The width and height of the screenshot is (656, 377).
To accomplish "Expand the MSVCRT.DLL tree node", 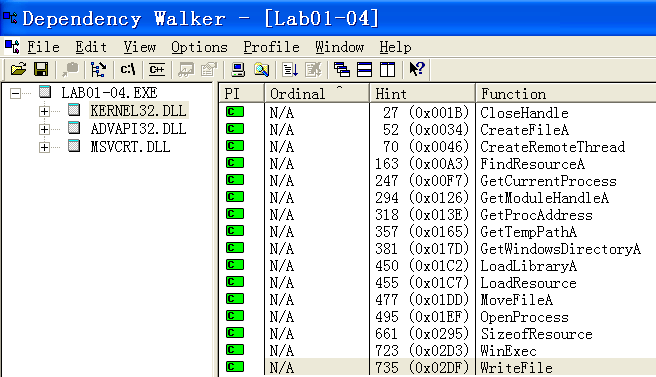I will point(44,147).
